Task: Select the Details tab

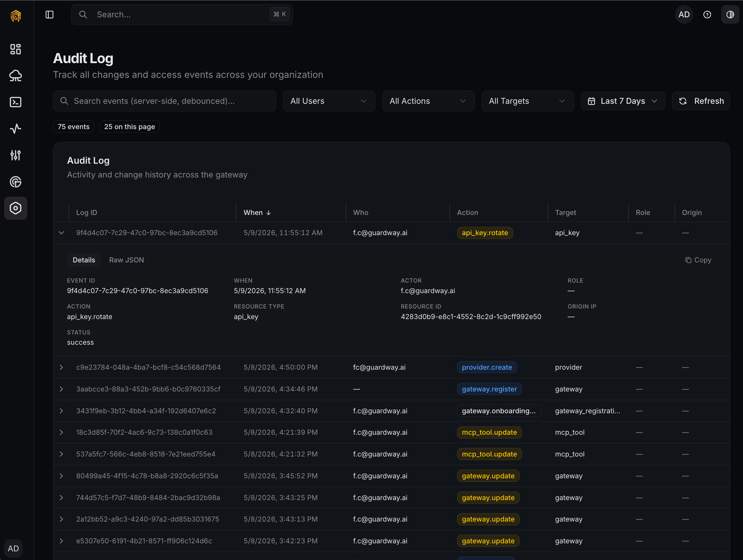Action: pos(84,260)
